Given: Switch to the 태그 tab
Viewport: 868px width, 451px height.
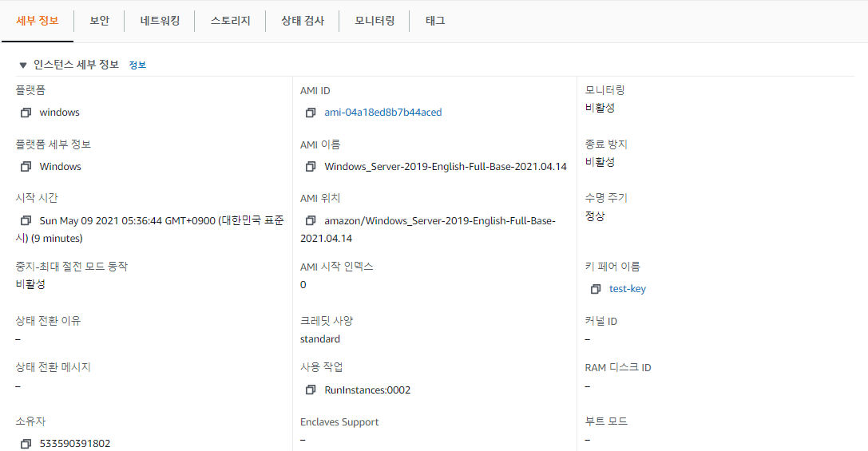Looking at the screenshot, I should tap(435, 21).
